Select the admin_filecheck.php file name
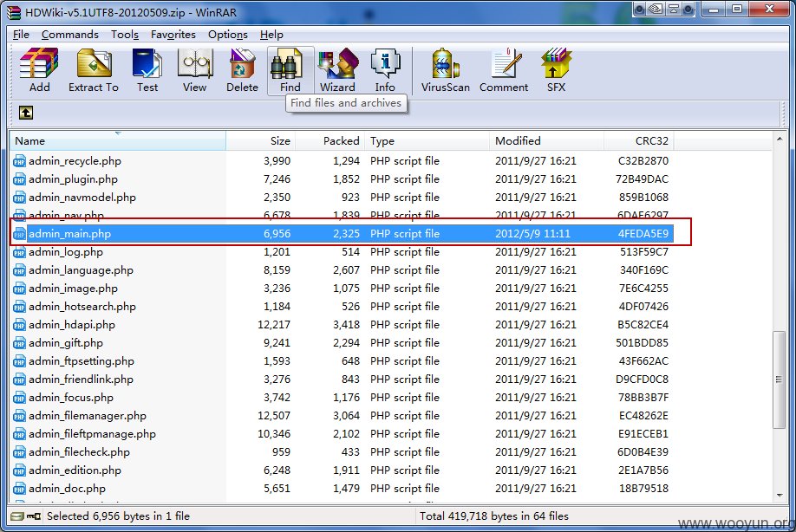Viewport: 796px width, 532px height. click(x=79, y=452)
